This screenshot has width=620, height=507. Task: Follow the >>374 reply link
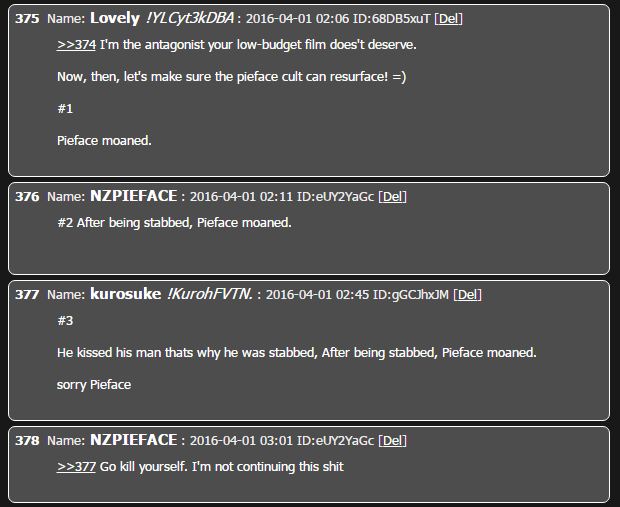pyautogui.click(x=76, y=45)
